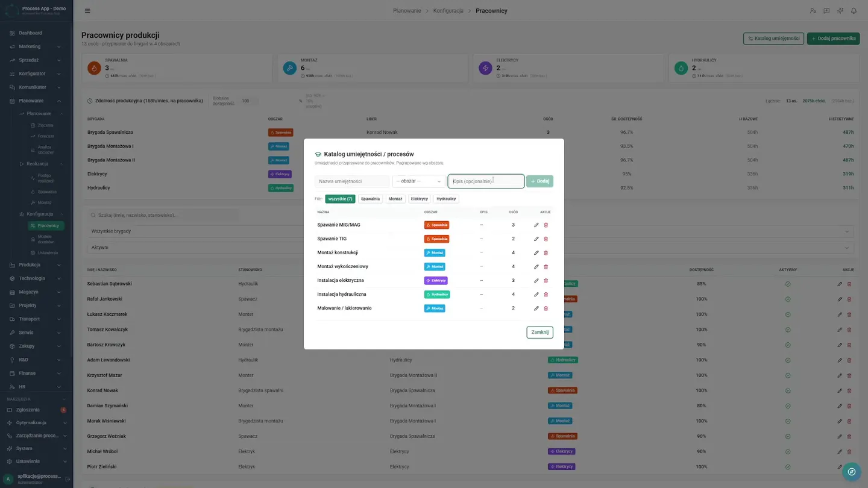Screen dimensions: 868x488
Task: Toggle active status for Piotr Zieliński
Action: tap(788, 467)
